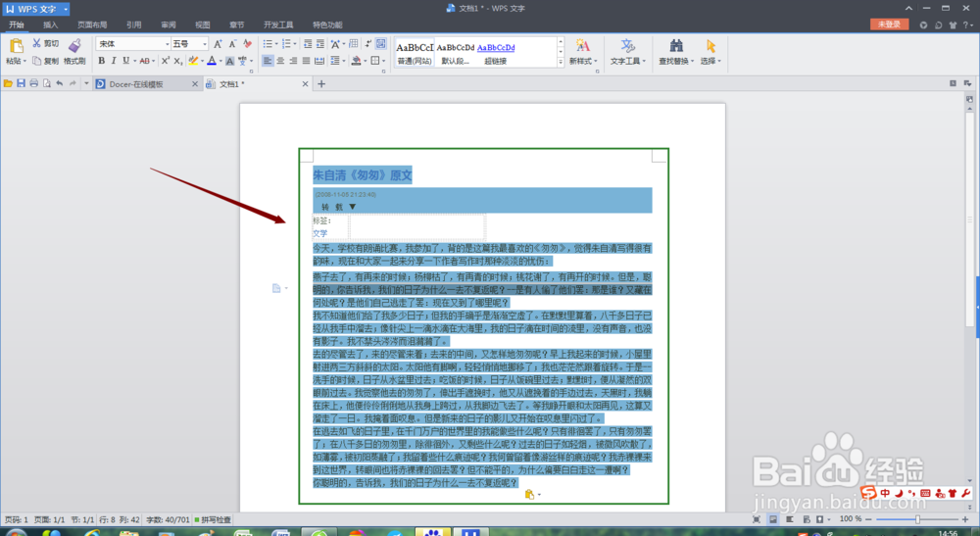Add a new document tab with plus

(x=321, y=84)
